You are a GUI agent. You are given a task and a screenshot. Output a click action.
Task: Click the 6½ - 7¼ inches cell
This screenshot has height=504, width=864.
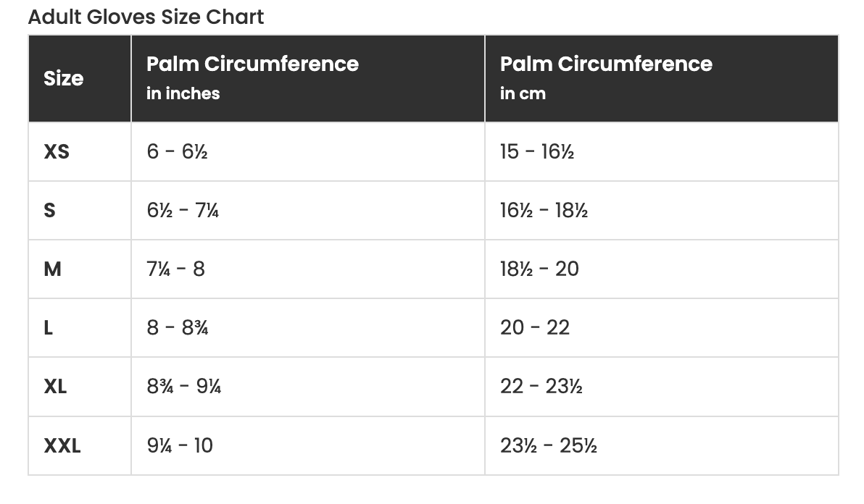point(183,211)
